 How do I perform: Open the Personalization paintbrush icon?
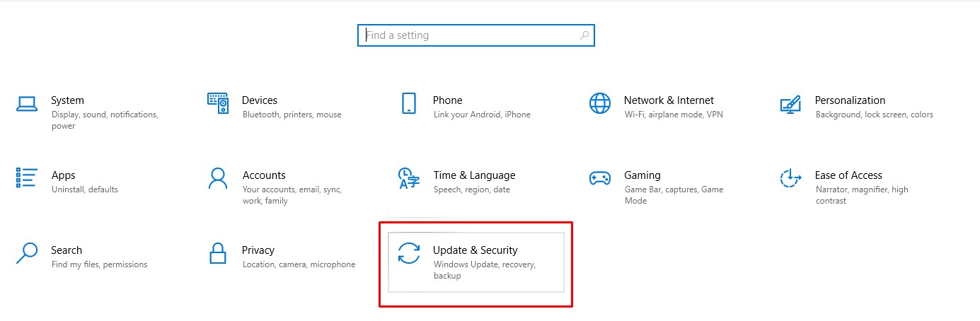(790, 104)
